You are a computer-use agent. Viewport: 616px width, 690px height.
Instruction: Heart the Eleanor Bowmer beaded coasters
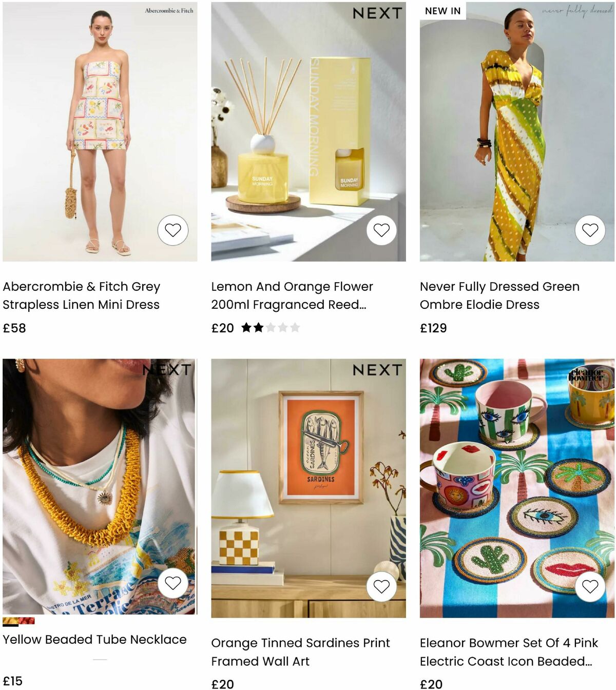[x=590, y=586]
